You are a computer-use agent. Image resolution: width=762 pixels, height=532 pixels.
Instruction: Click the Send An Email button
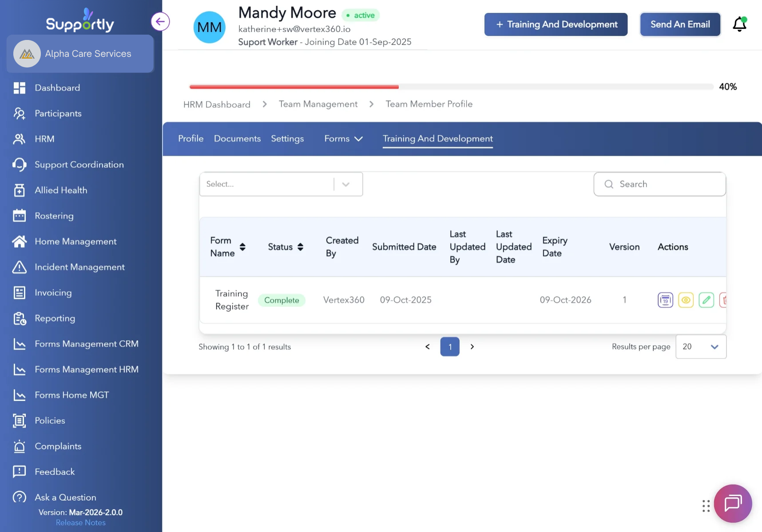680,24
